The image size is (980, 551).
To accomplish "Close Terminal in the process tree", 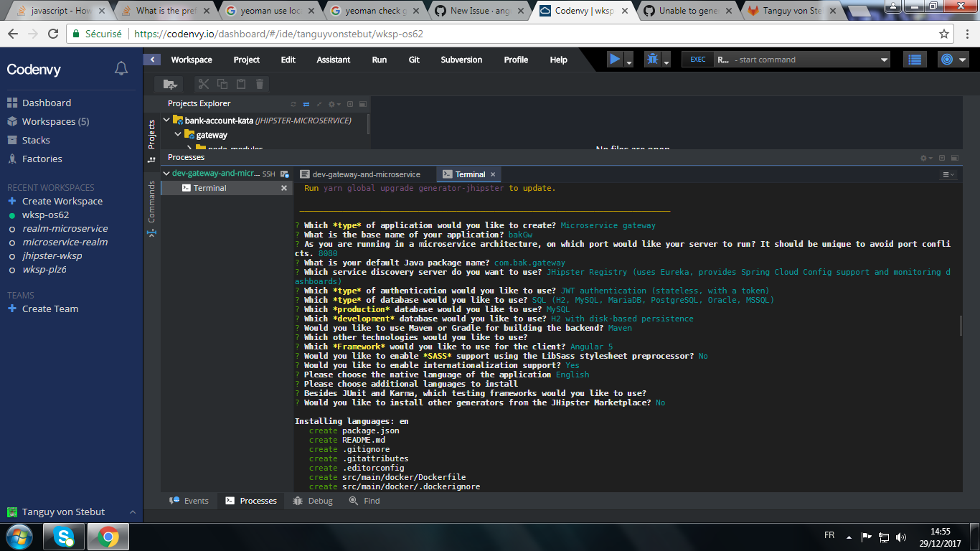I will (284, 188).
